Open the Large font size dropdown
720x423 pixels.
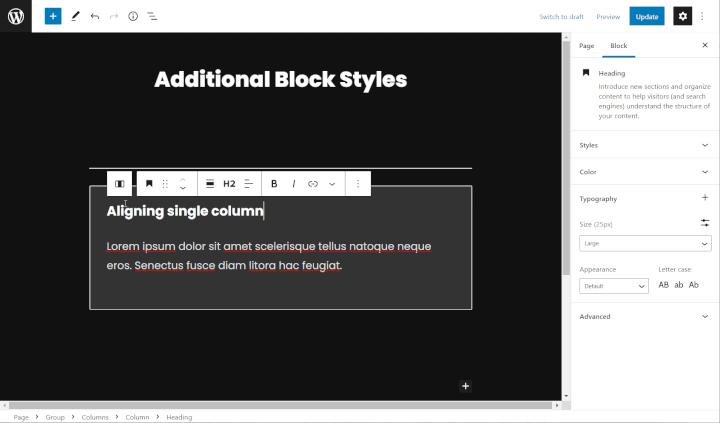point(645,243)
